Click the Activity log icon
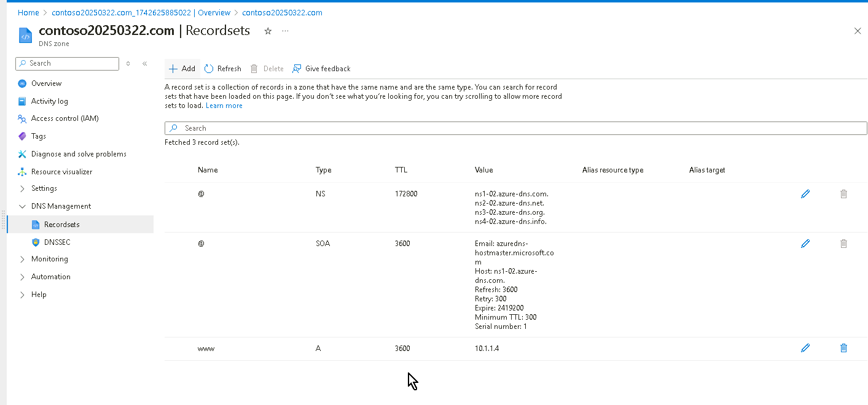The width and height of the screenshot is (868, 405). (x=22, y=101)
